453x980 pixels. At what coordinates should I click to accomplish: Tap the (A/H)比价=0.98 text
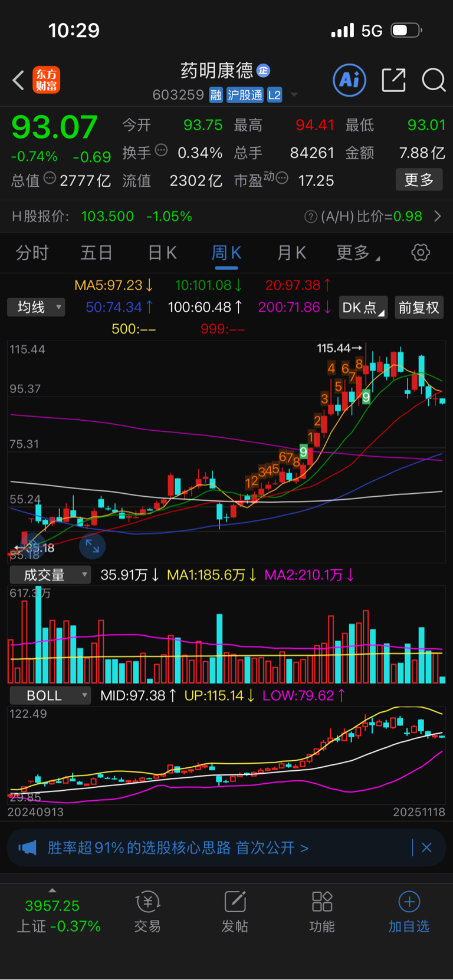click(x=372, y=216)
